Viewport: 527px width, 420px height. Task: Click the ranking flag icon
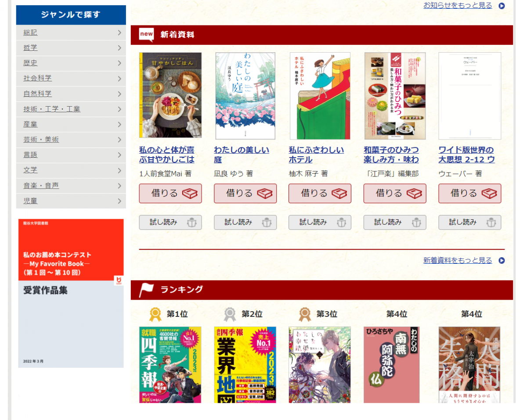[146, 290]
